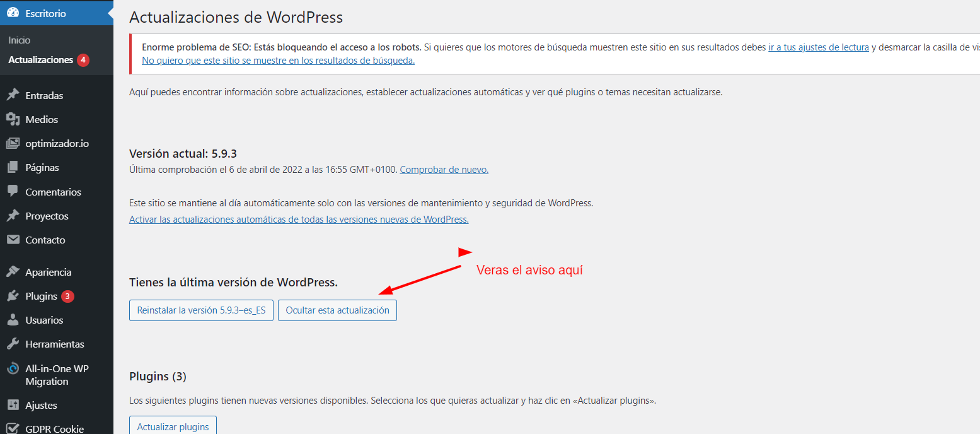Click 'Ocultar esta actualización' button
The width and height of the screenshot is (980, 434).
click(x=337, y=310)
